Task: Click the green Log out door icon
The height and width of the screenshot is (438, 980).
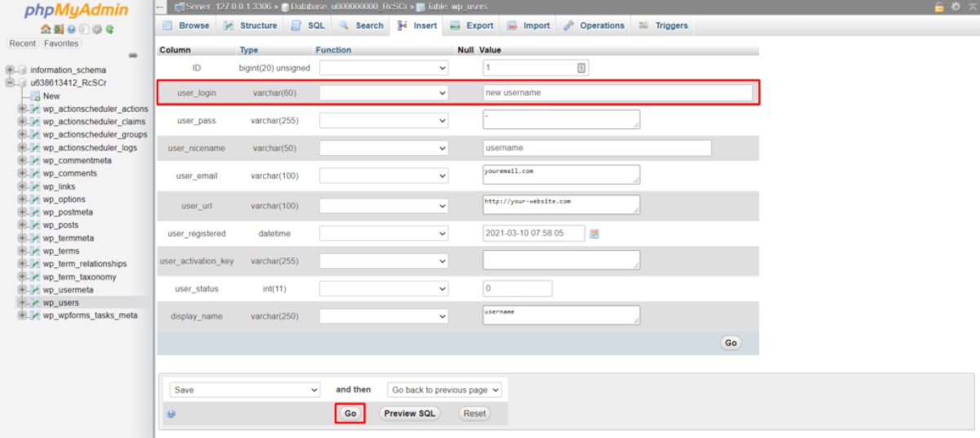Action: [58, 29]
